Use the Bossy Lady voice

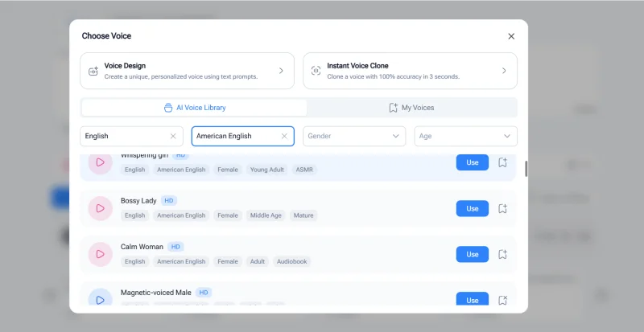coord(472,208)
